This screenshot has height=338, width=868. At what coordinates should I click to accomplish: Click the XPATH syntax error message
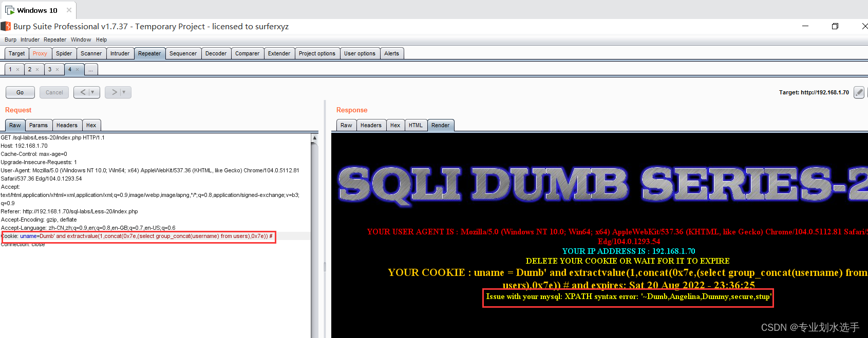629,296
